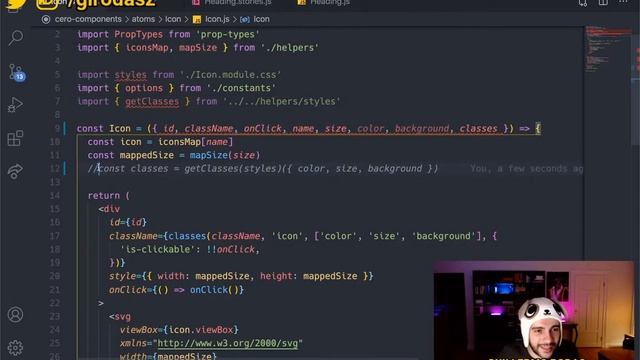Viewport: 640px width, 360px height.
Task: Click "'is-clickable'" key on line 18
Action: click(x=158, y=249)
